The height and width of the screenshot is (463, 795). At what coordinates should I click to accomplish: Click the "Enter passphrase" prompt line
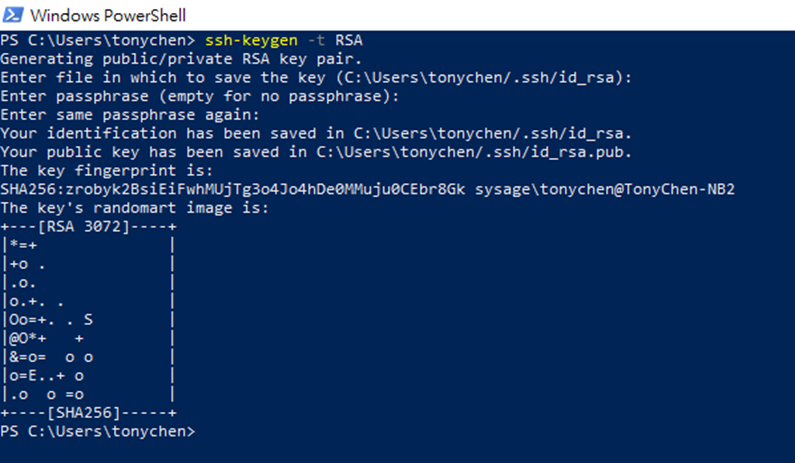tap(199, 96)
